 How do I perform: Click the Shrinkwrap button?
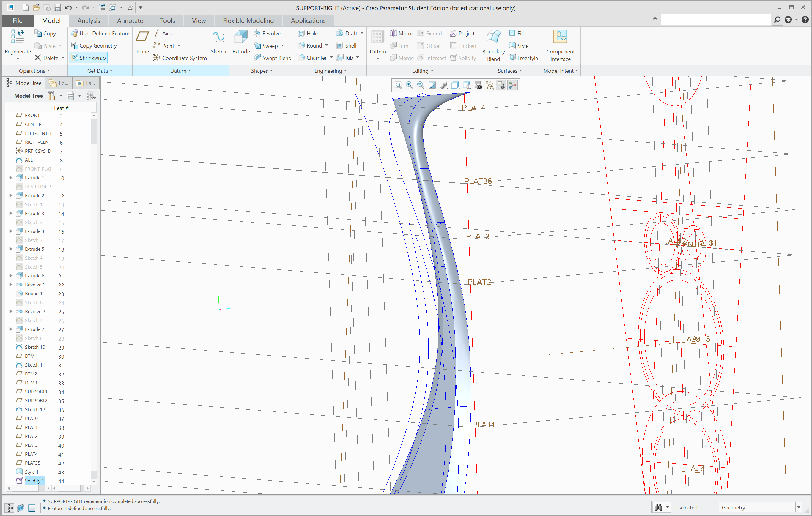click(88, 58)
